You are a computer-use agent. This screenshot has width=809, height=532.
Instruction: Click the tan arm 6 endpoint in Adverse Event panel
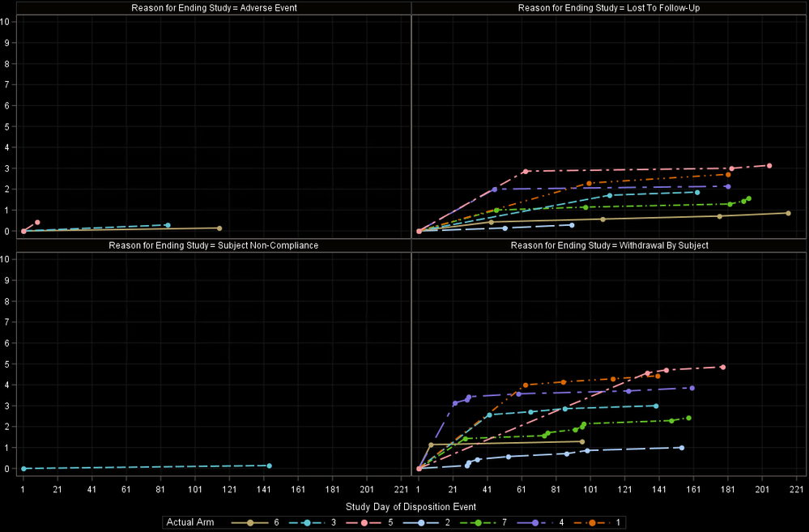click(219, 228)
